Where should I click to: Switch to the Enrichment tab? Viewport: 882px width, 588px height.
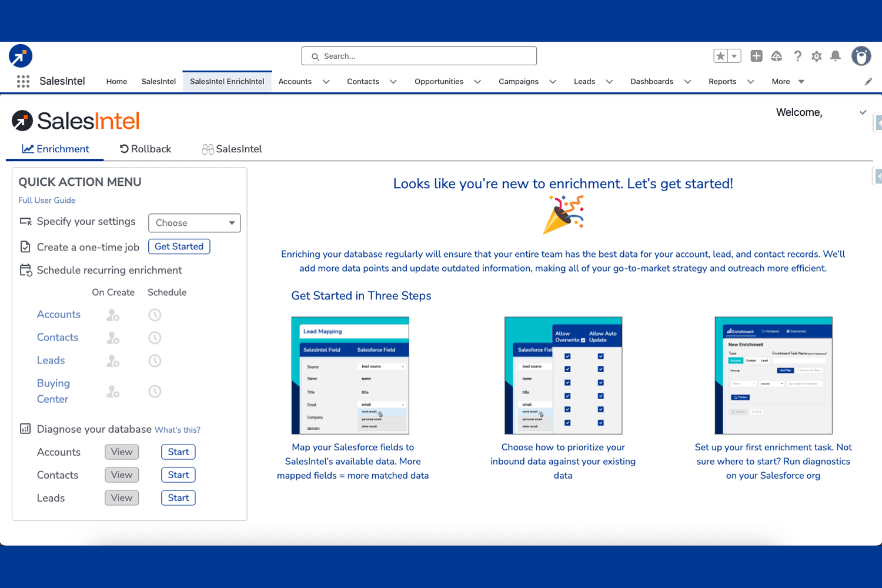[x=55, y=149]
